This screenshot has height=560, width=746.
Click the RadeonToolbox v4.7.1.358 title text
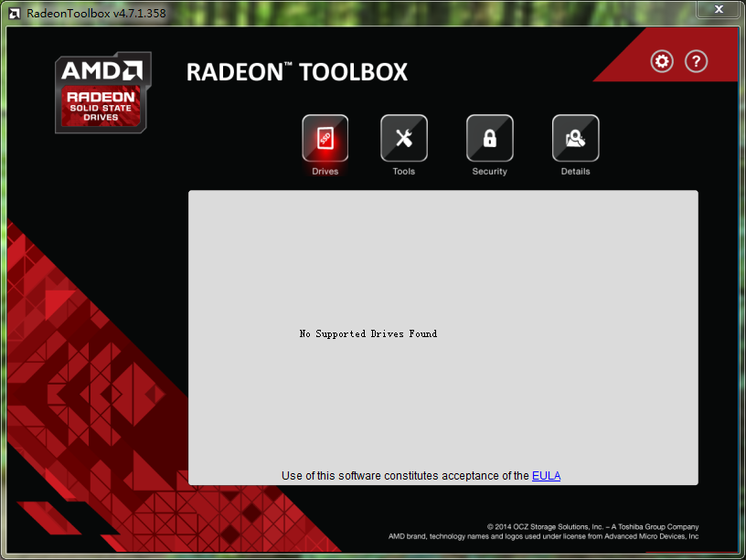(x=96, y=13)
